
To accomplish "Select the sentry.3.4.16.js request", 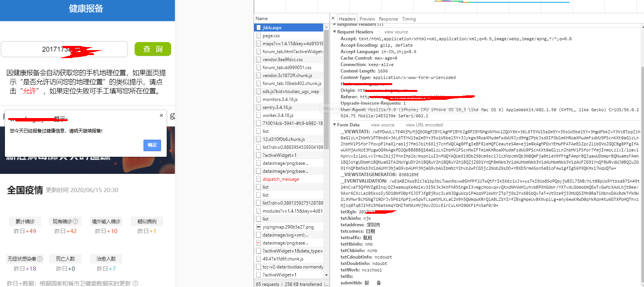I will click(x=289, y=107).
